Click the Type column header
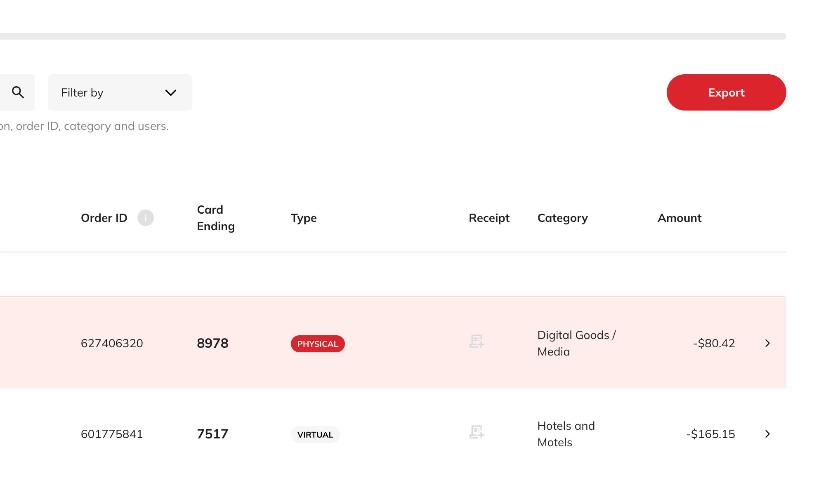This screenshot has height=504, width=821. click(x=304, y=218)
